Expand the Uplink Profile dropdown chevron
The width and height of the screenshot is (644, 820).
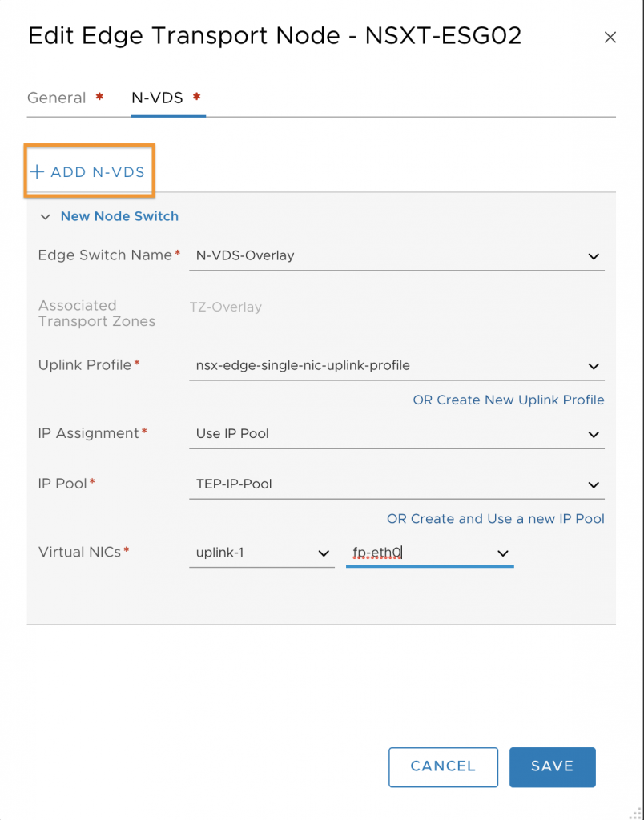[x=594, y=366]
